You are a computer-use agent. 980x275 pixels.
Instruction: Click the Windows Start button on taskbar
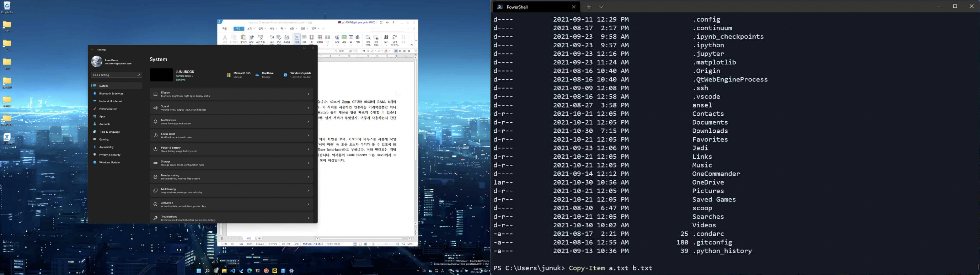tap(199, 271)
